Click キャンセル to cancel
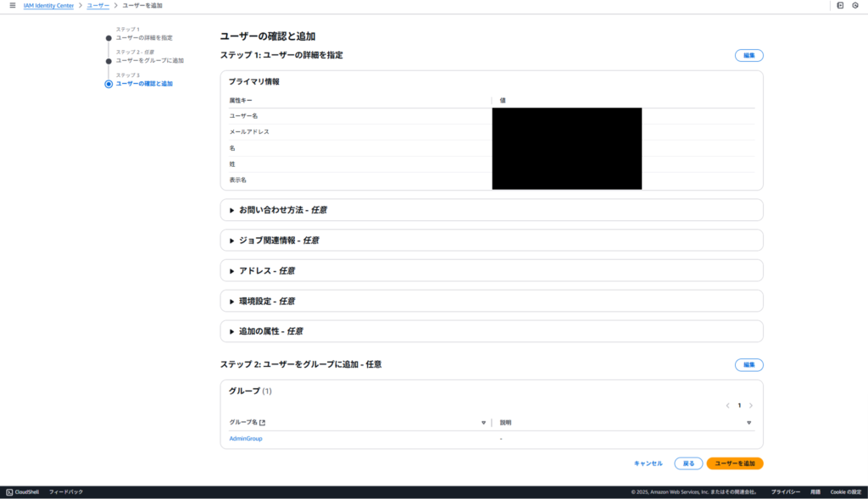This screenshot has height=499, width=868. point(648,463)
